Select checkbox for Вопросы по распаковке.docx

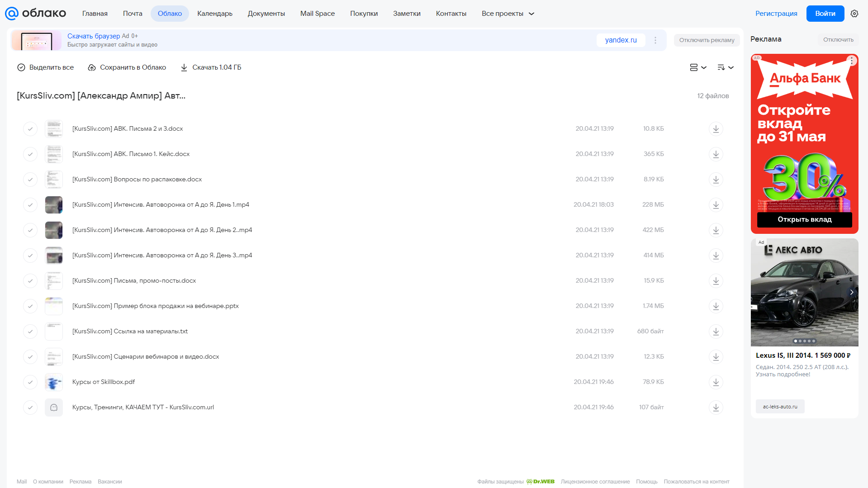pos(30,180)
